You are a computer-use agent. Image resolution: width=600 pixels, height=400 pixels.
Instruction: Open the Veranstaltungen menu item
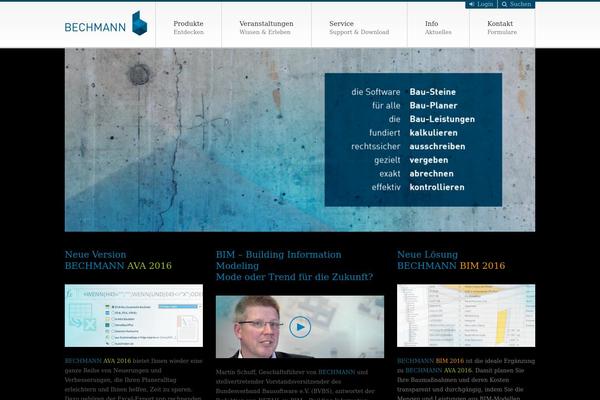point(266,28)
